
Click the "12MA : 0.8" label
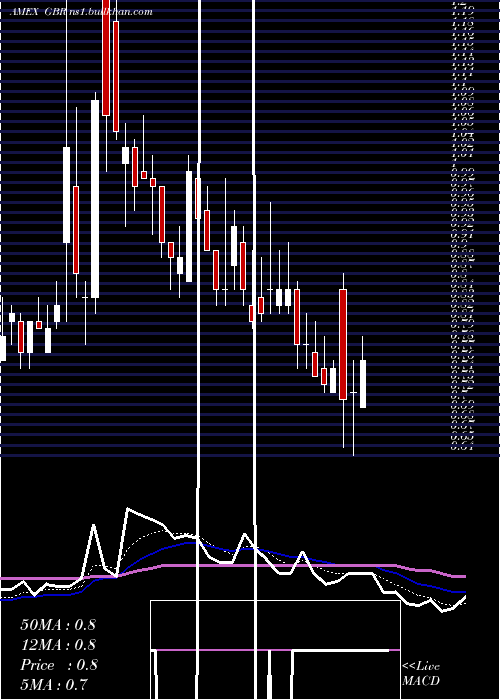[x=58, y=645]
